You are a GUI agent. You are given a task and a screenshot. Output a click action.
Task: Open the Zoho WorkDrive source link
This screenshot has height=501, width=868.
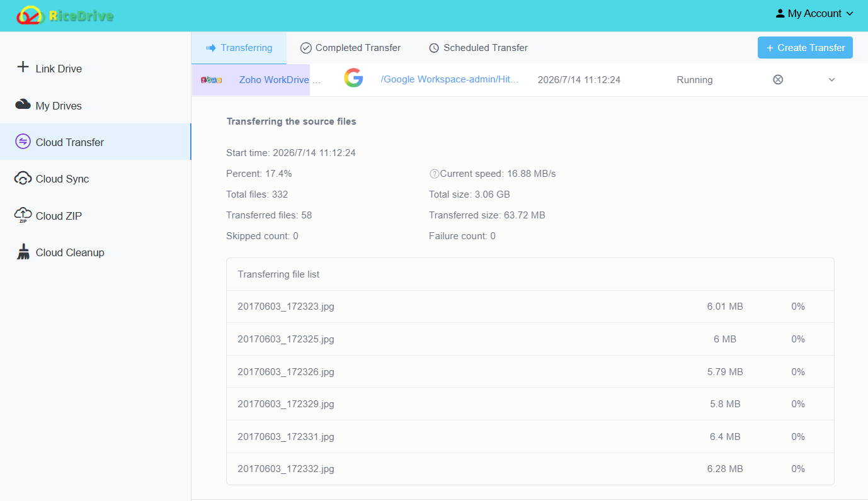pos(280,80)
